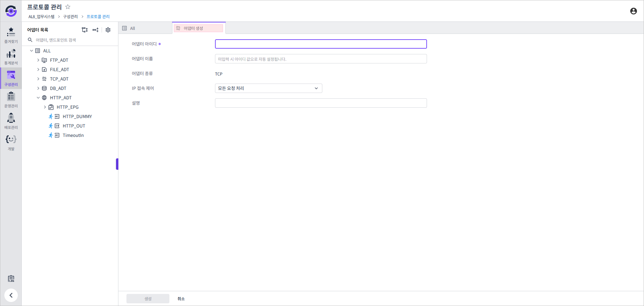Click the DB_ADT database icon
644x306 pixels.
44,88
